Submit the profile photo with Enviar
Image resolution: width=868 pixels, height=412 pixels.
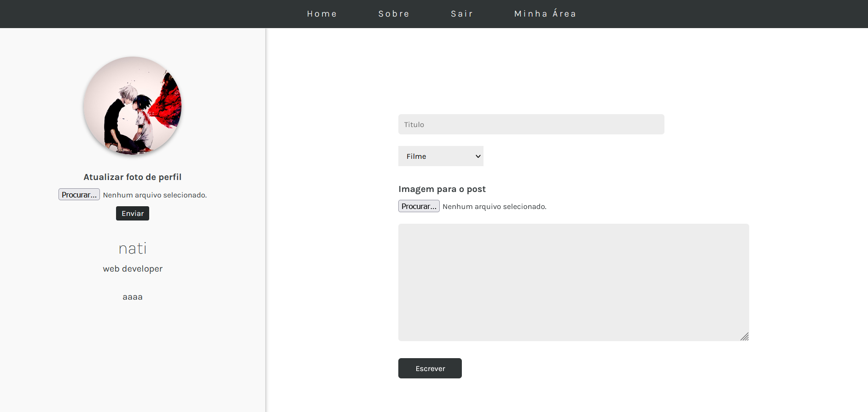pos(133,214)
